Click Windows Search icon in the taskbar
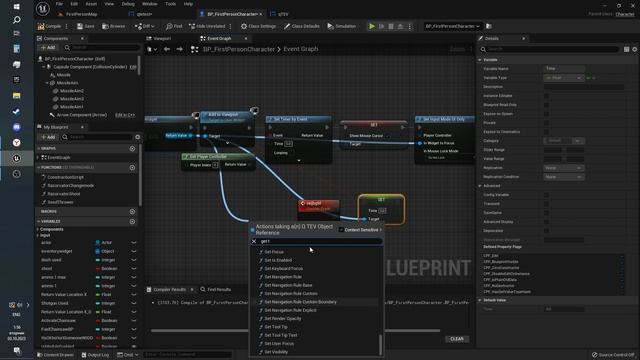 tap(16, 20)
